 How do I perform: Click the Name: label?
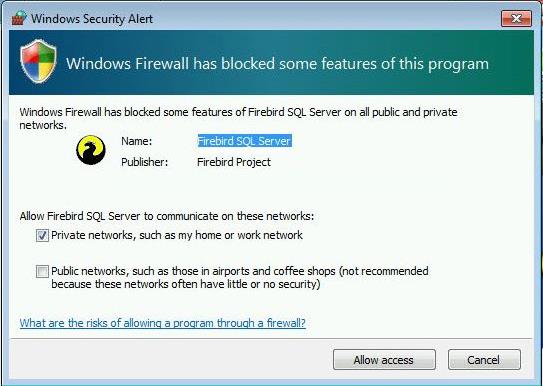[x=136, y=141]
